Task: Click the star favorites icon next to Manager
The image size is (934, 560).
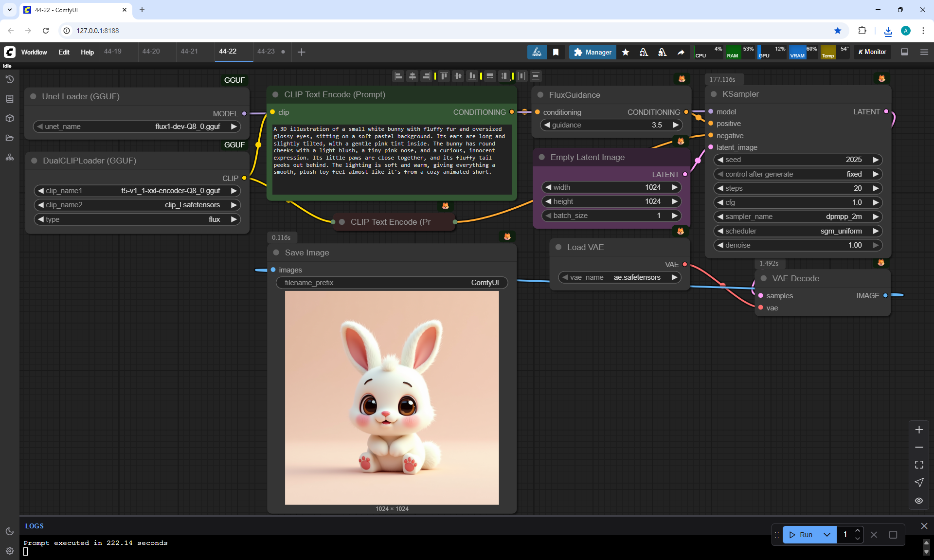Action: (626, 52)
